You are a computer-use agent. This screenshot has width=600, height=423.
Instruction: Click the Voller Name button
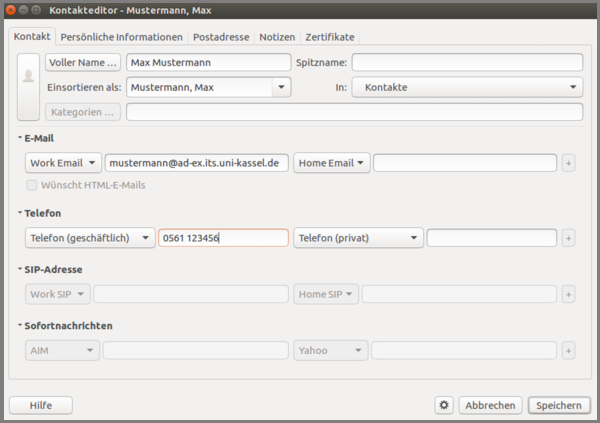83,62
